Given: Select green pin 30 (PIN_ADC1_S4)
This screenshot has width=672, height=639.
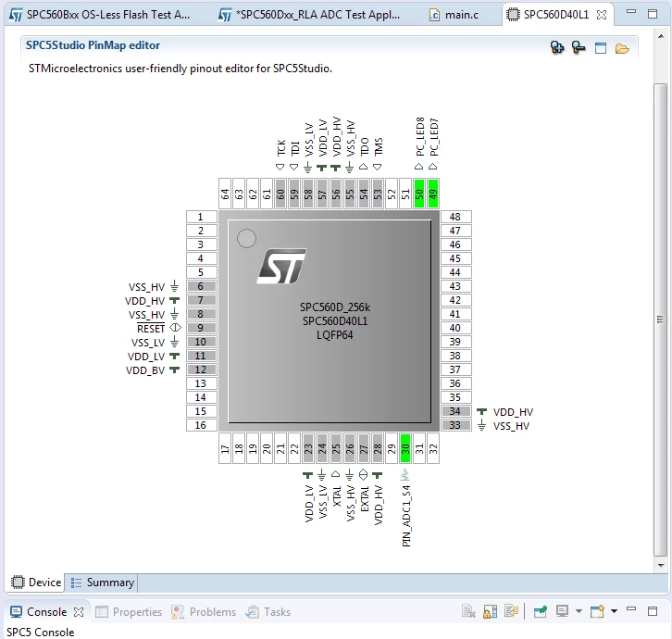Looking at the screenshot, I should coord(405,448).
